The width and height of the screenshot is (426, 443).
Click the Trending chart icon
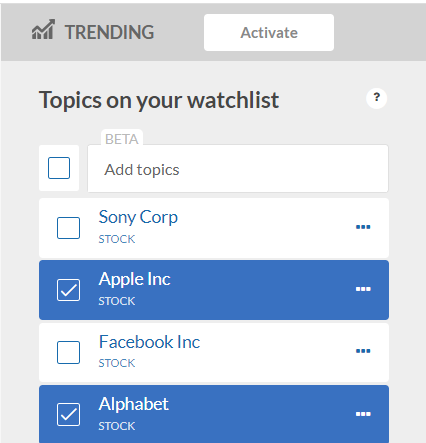tap(43, 30)
